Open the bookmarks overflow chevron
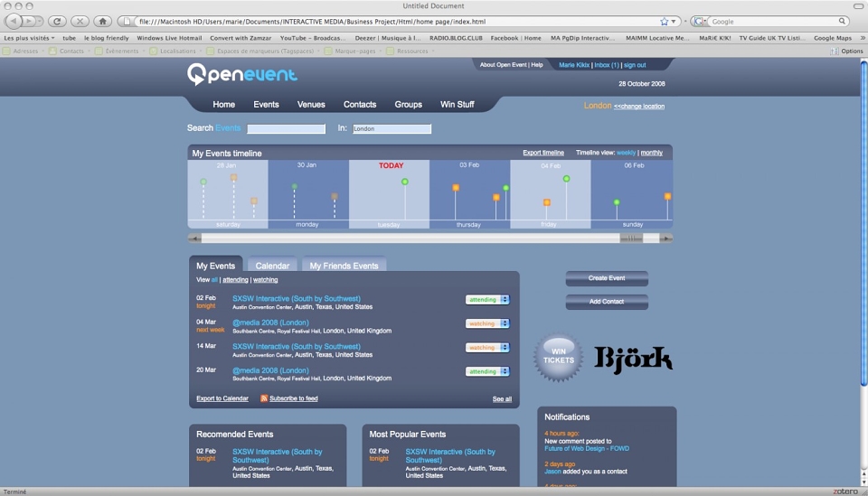Viewport: 868px width, 496px height. tap(862, 38)
